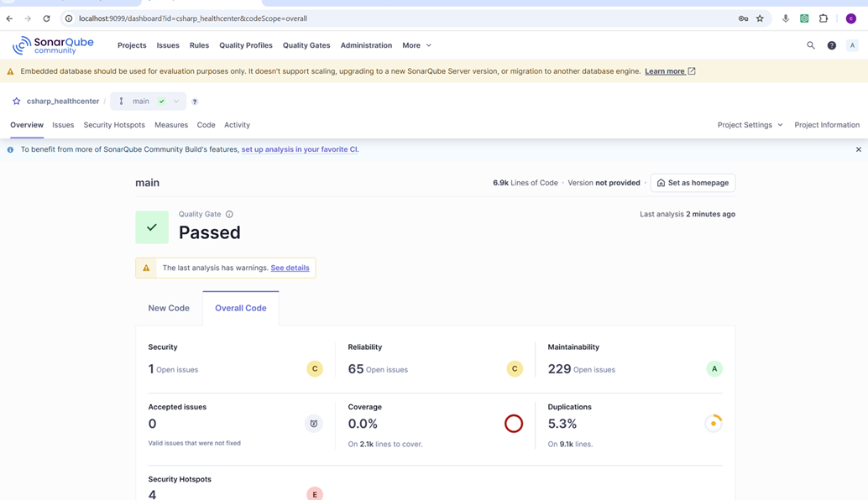Click the Reliability rating C badge
This screenshot has height=500, width=868.
pyautogui.click(x=515, y=369)
